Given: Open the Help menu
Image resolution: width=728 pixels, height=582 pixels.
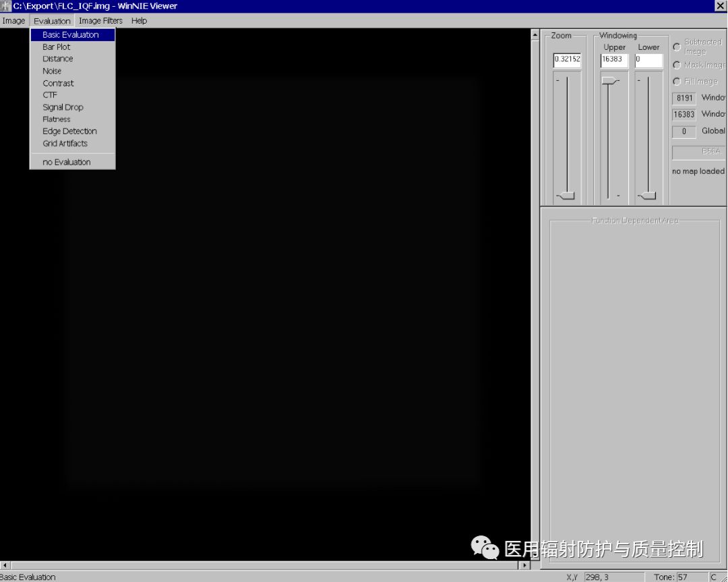Looking at the screenshot, I should (x=139, y=21).
